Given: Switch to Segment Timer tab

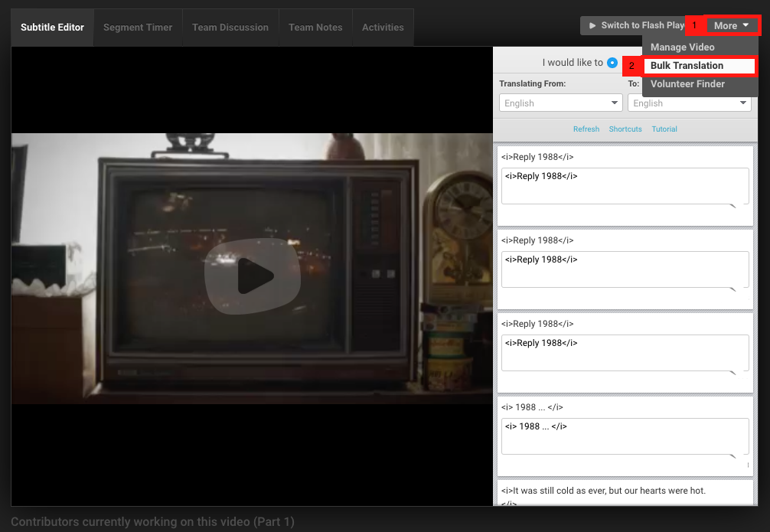Looking at the screenshot, I should point(138,28).
